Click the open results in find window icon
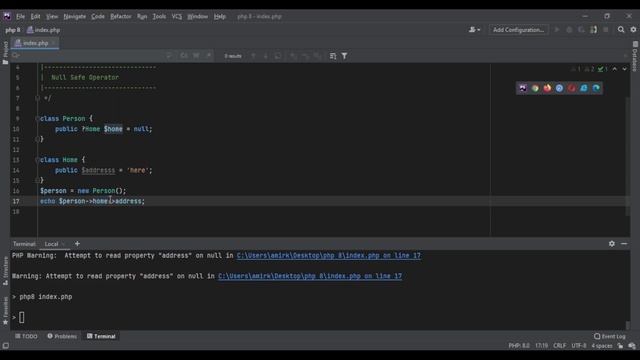The width and height of the screenshot is (640, 360). (333, 56)
